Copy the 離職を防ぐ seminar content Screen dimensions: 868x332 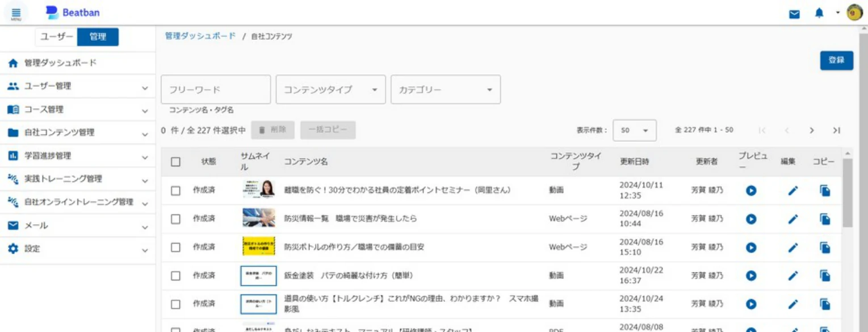pyautogui.click(x=825, y=191)
